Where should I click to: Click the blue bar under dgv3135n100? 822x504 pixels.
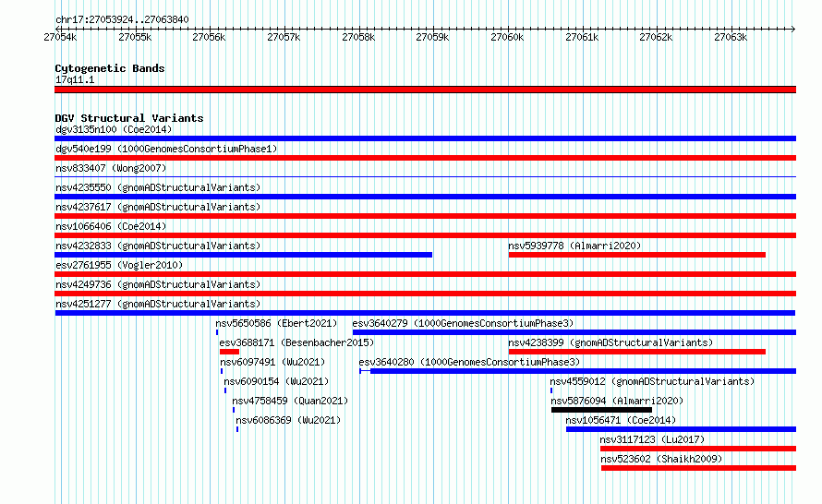point(425,138)
